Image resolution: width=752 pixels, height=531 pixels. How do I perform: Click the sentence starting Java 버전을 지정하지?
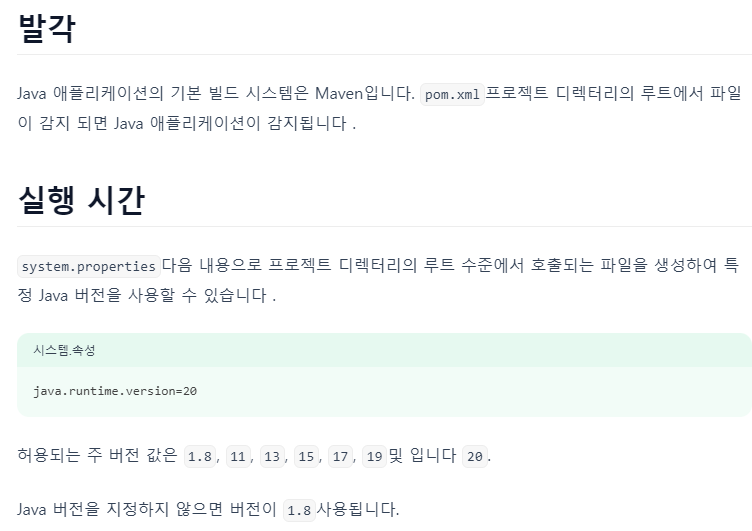(208, 509)
